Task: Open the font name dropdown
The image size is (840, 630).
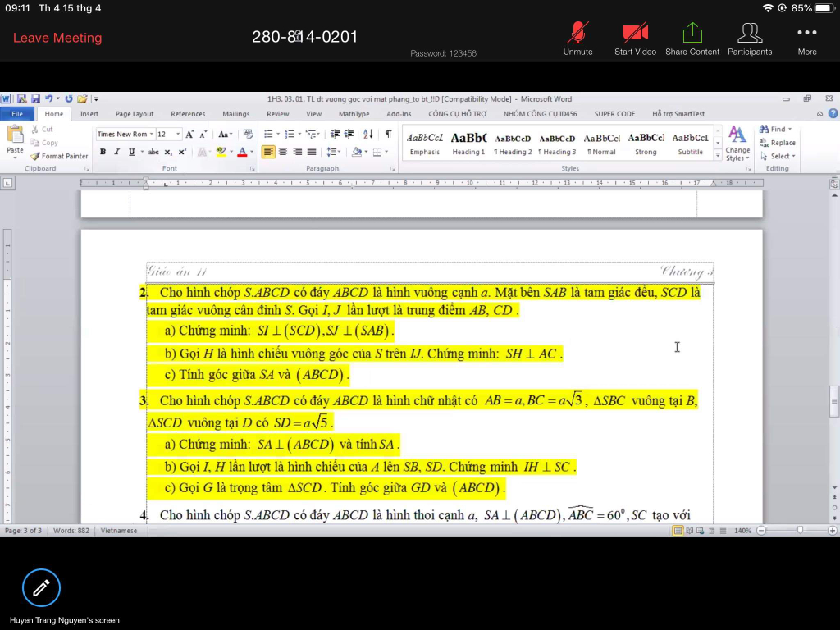Action: point(152,134)
